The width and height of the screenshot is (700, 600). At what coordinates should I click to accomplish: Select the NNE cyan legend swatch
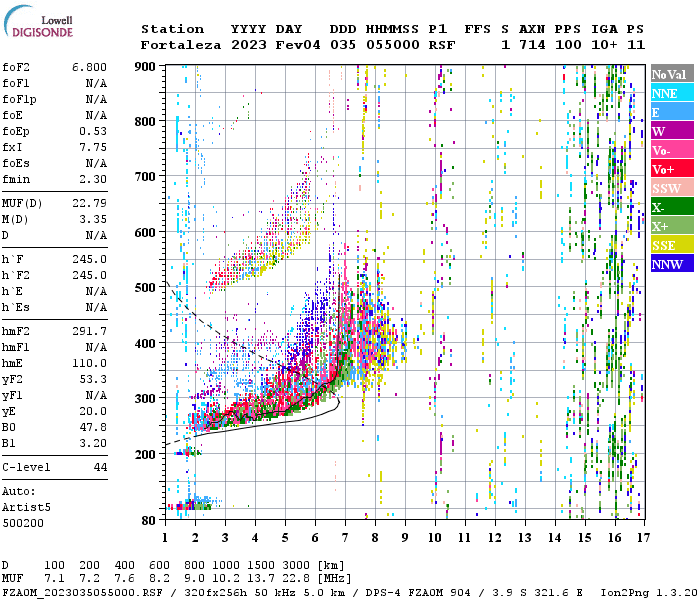pos(672,93)
